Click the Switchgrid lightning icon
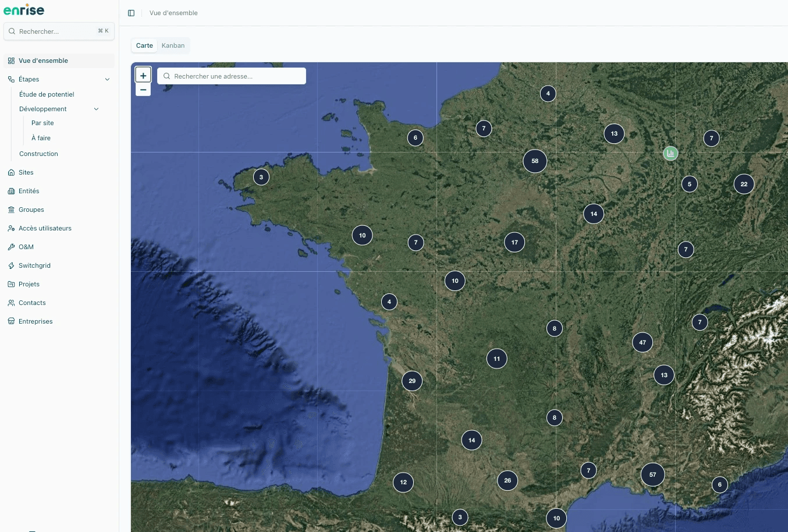 11,265
